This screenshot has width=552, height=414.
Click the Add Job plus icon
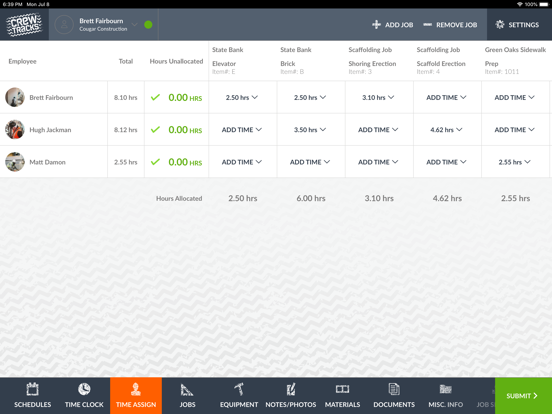(x=376, y=24)
